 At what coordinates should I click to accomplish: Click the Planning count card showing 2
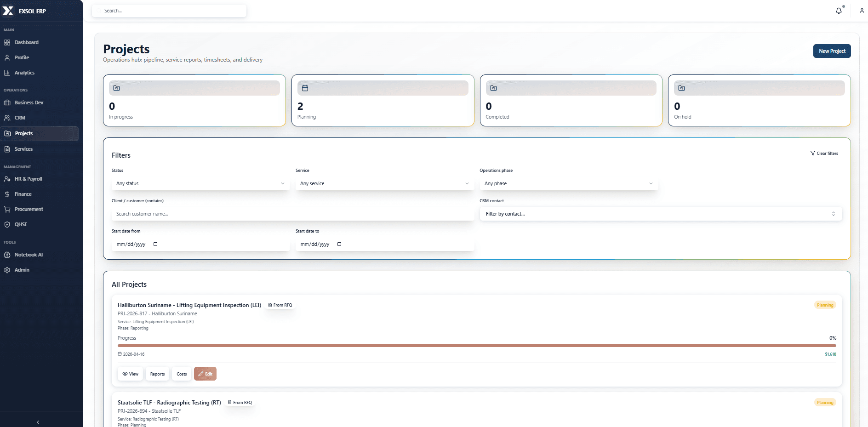point(383,100)
